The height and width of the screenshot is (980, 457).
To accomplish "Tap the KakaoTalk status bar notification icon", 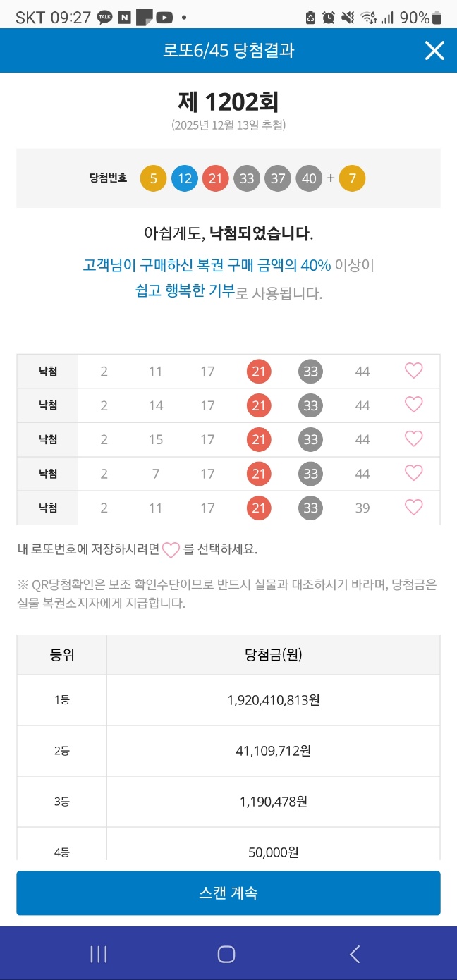I will click(x=104, y=18).
